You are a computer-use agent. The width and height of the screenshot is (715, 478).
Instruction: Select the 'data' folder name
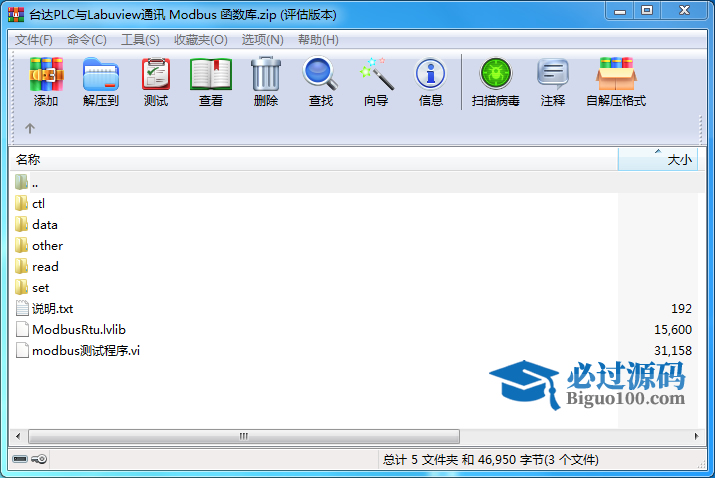click(x=45, y=224)
